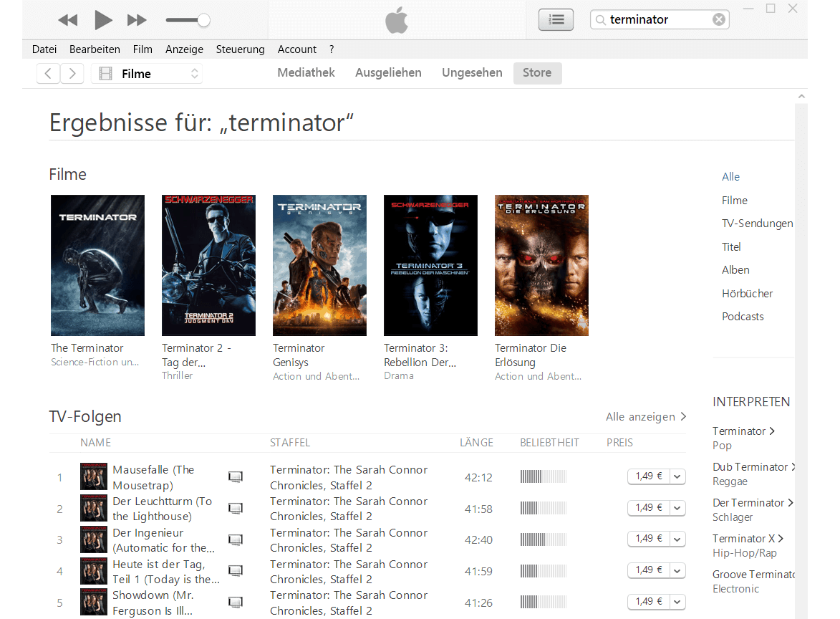
Task: Filter results by Alben
Action: coord(735,270)
